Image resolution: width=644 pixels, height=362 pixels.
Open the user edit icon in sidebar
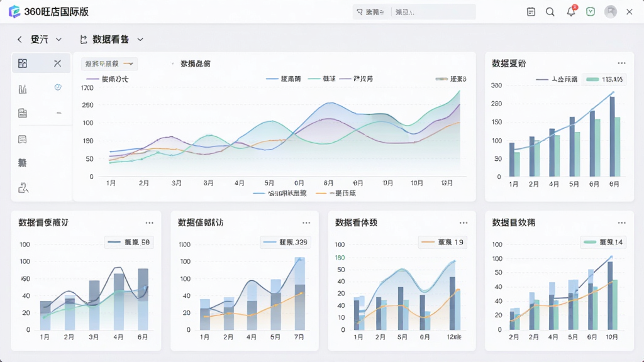(x=23, y=188)
